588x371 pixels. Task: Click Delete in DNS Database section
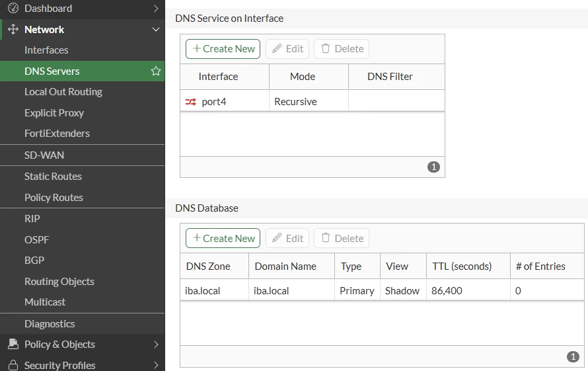[342, 239]
